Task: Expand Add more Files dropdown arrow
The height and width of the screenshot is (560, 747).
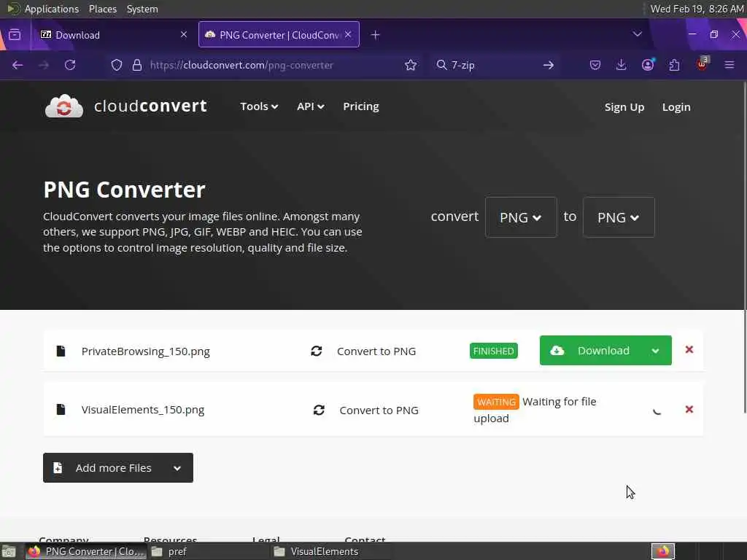Action: point(177,468)
